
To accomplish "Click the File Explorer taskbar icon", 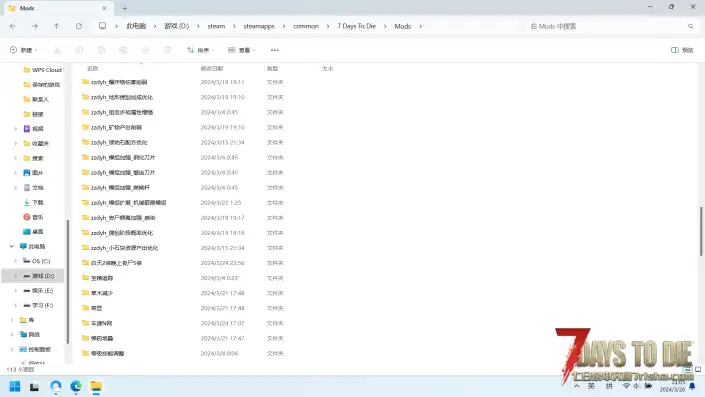I will click(96, 386).
